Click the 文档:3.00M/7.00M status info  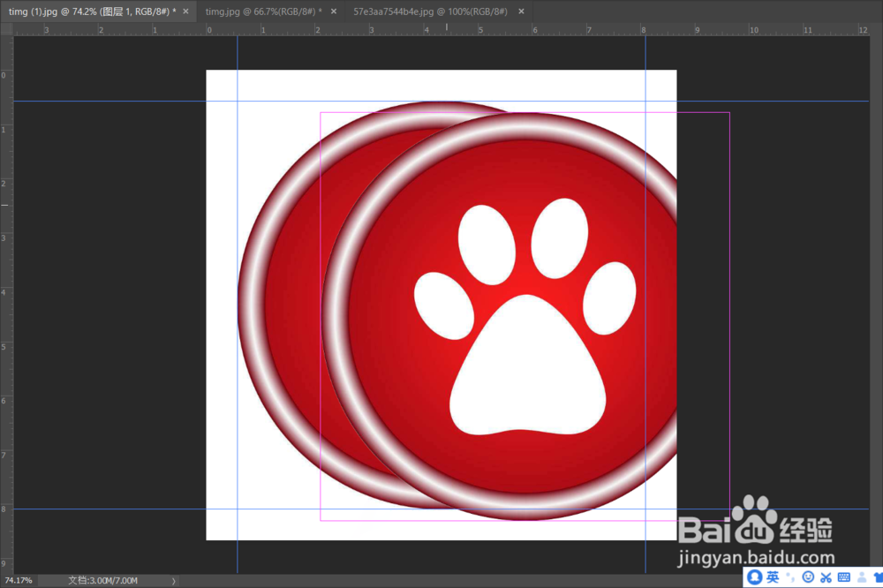(103, 580)
